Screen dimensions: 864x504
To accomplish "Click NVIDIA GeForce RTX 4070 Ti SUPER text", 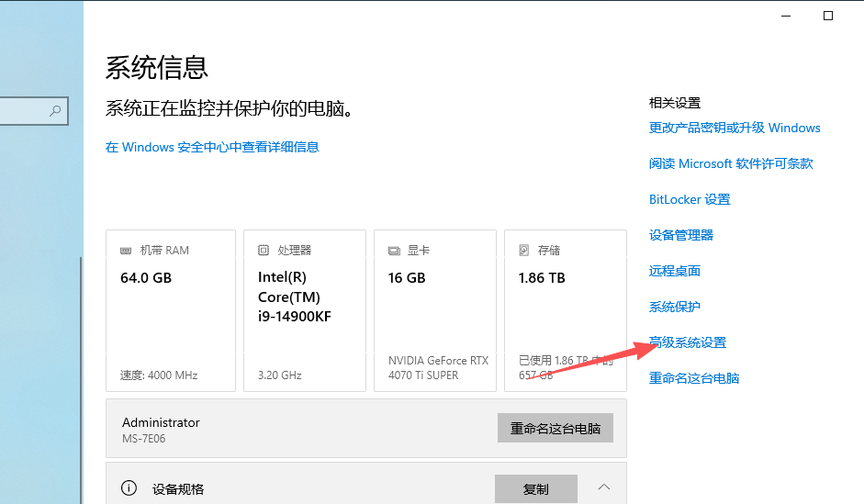I will coord(438,368).
